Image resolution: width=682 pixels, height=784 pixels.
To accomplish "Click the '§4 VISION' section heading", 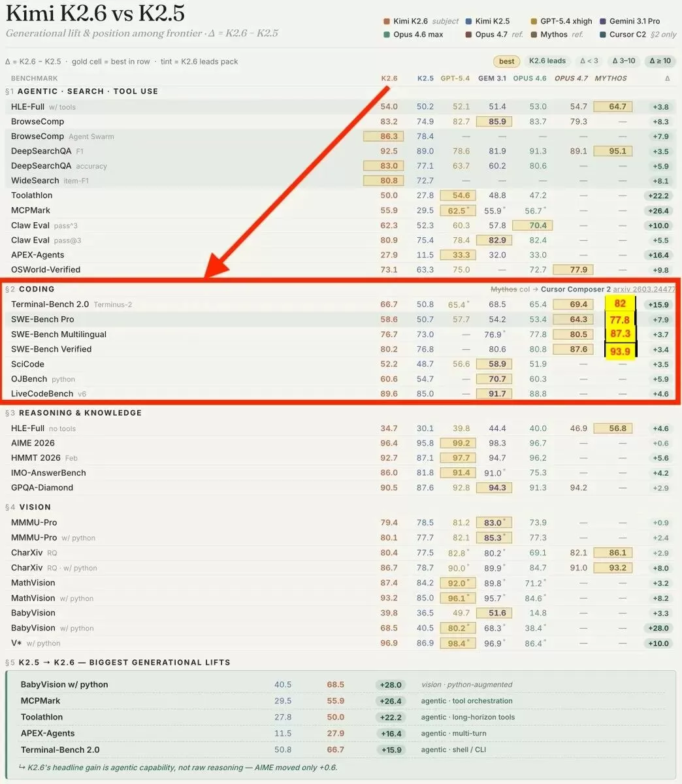I will point(28,507).
